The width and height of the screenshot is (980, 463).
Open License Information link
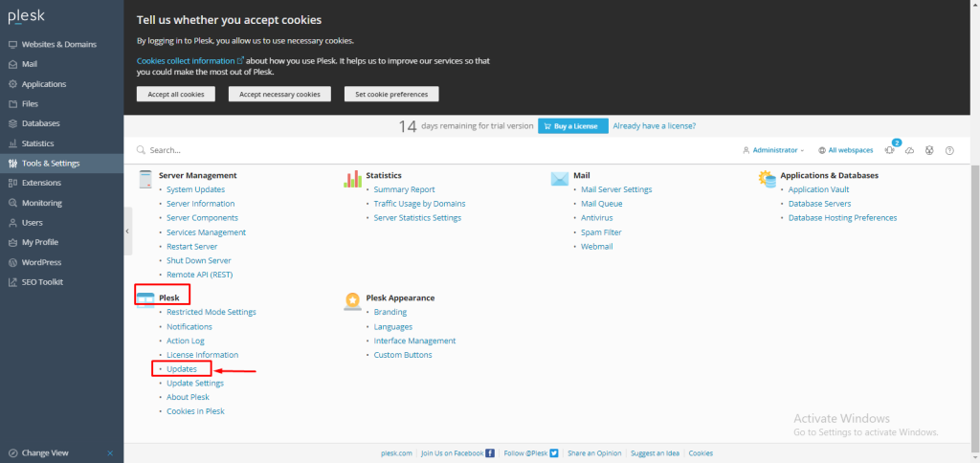click(203, 355)
